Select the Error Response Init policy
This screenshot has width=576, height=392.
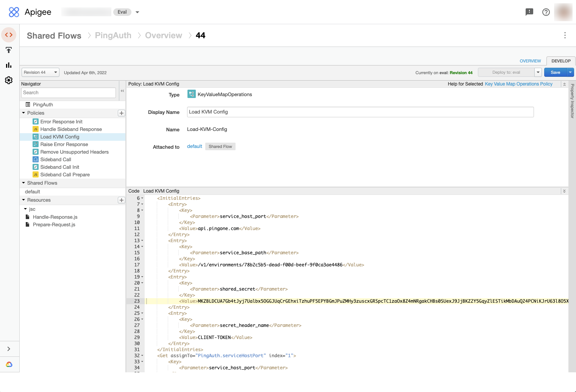(61, 122)
